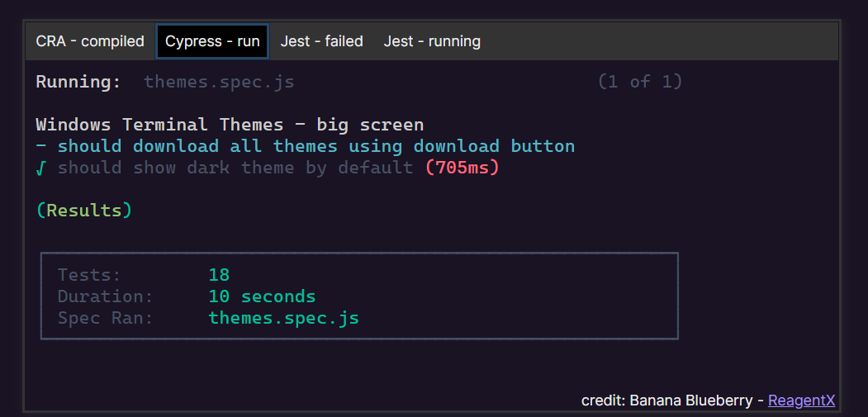Click the 'Duration:' label
The image size is (868, 417).
point(105,296)
